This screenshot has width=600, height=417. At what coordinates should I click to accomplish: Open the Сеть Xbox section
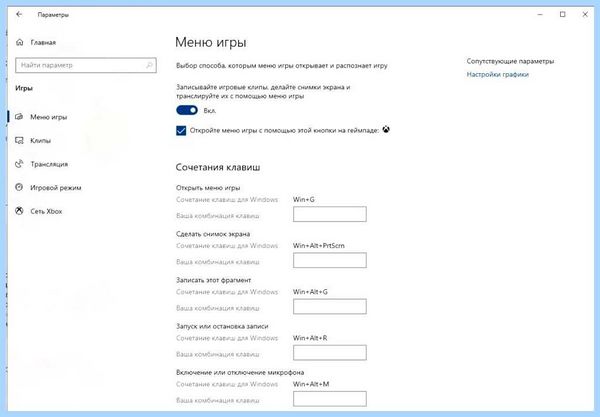pyautogui.click(x=46, y=211)
